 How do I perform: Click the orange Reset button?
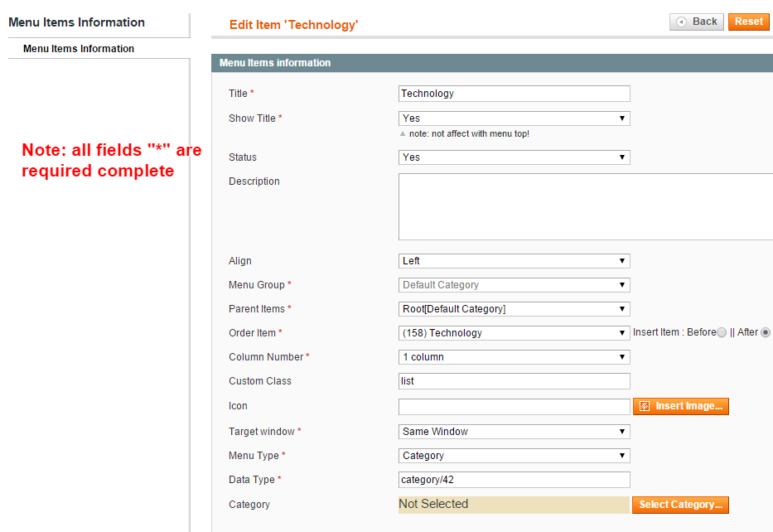(x=748, y=22)
